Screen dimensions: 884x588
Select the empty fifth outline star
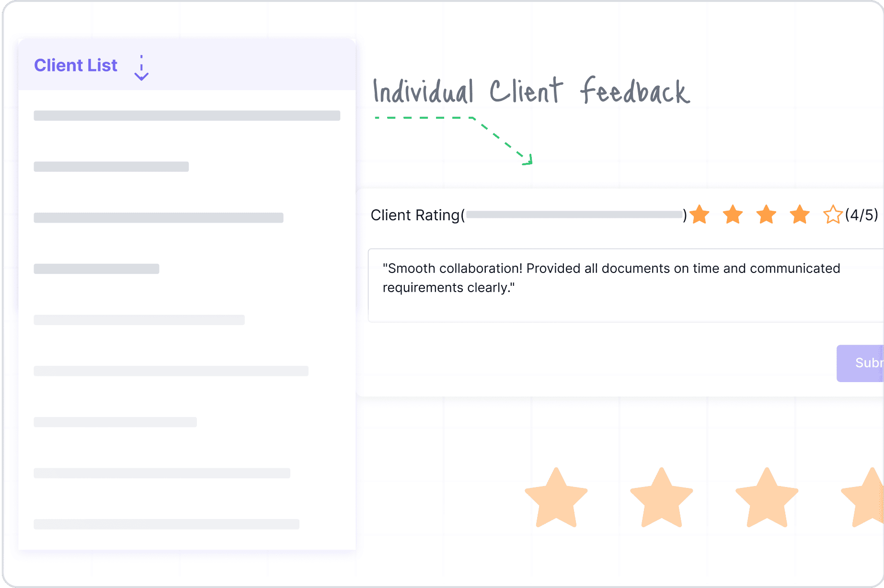click(833, 215)
